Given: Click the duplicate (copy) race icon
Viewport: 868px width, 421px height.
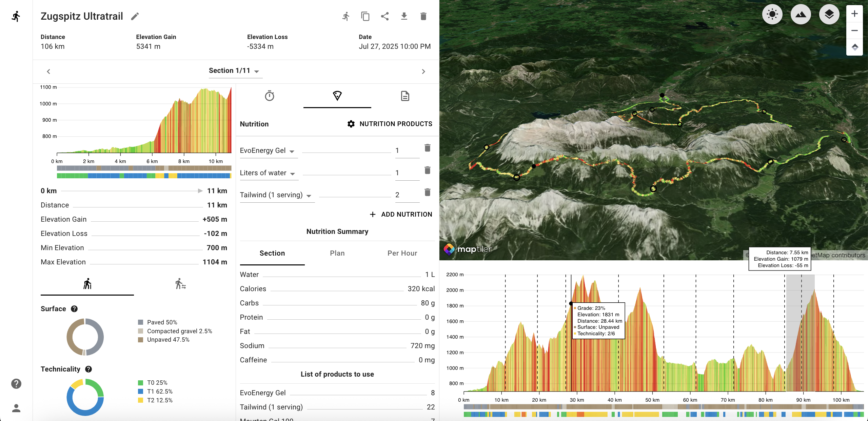Looking at the screenshot, I should (365, 16).
